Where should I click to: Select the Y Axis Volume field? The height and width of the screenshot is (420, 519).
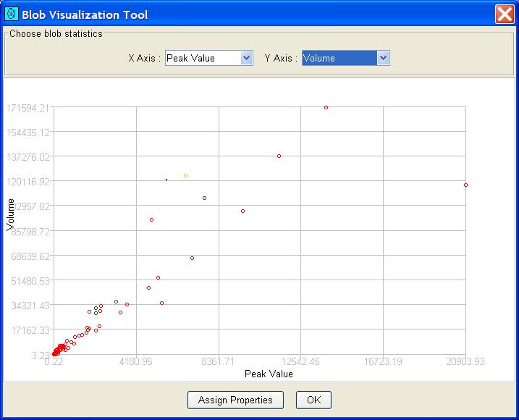(339, 58)
